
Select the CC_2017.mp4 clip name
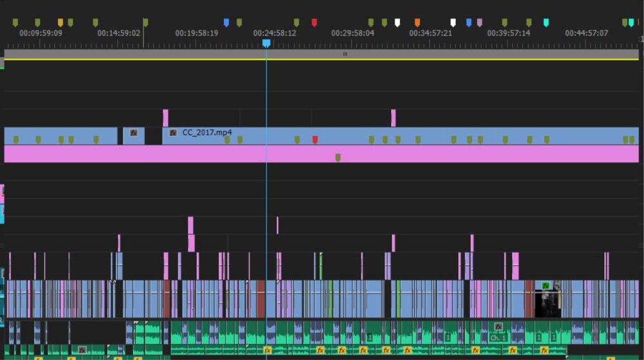tap(207, 133)
